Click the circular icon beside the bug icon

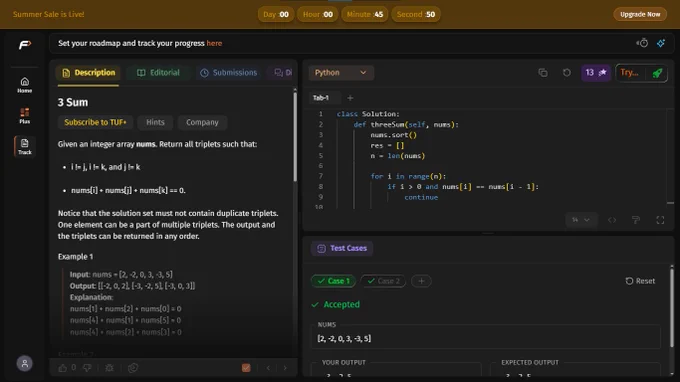(133, 368)
